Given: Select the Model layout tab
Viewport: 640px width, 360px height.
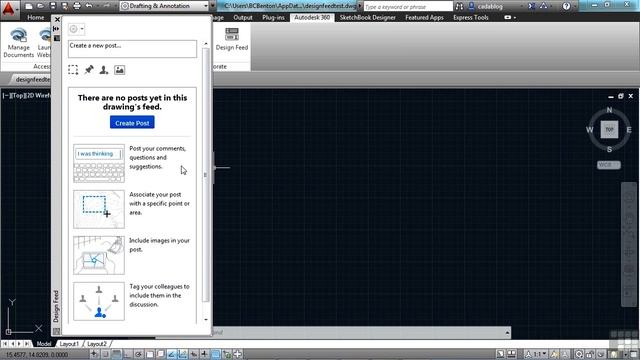Looking at the screenshot, I should (44, 344).
